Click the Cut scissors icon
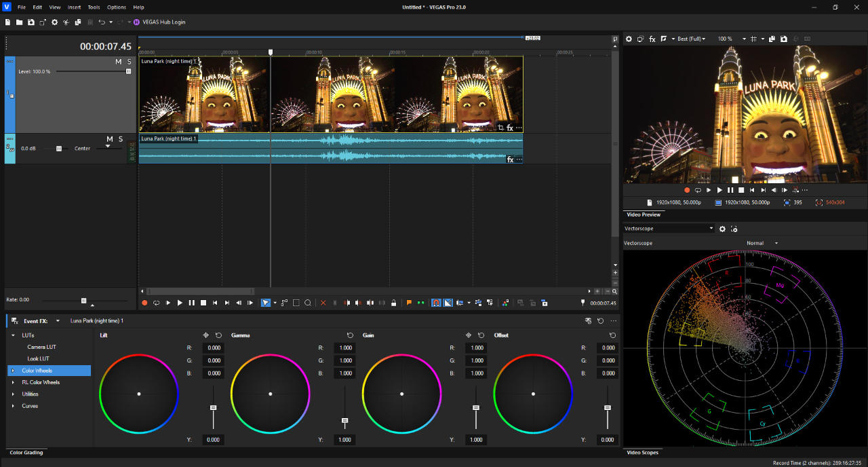Screen dimensions: 868x467 [66, 22]
